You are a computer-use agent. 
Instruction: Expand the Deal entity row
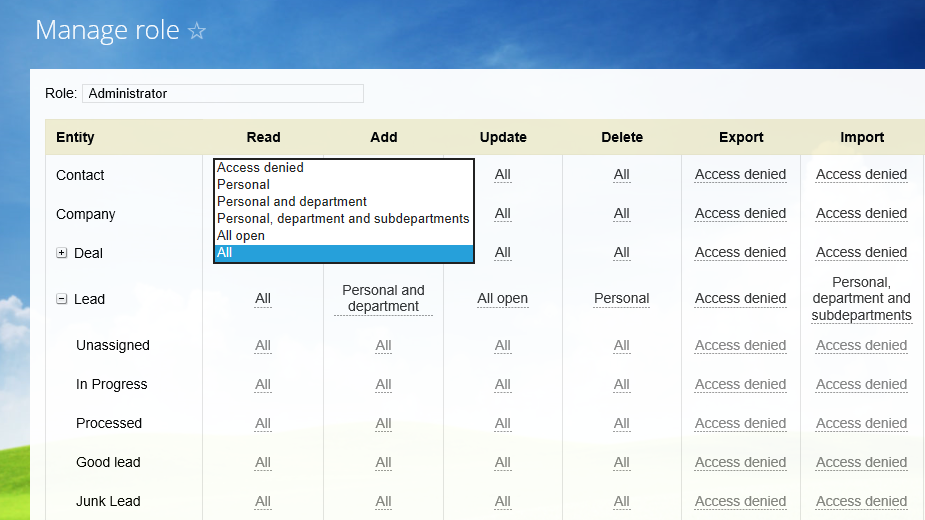[x=61, y=253]
